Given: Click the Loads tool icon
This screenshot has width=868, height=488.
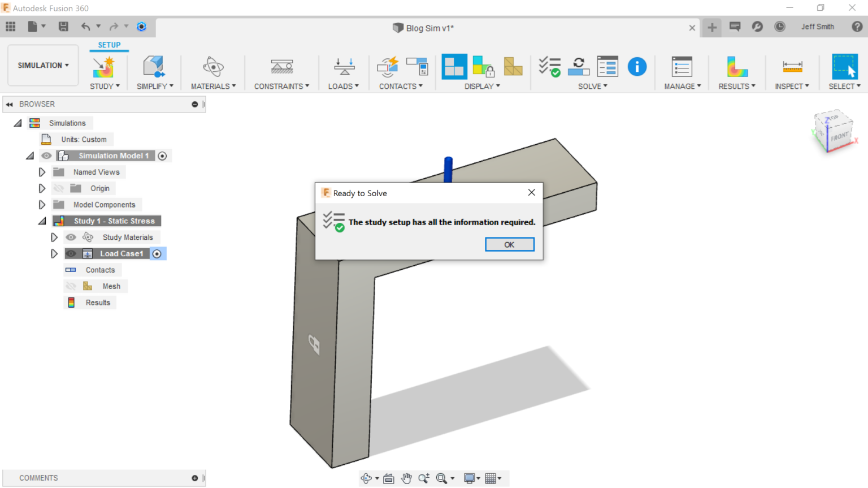Looking at the screenshot, I should coord(343,67).
